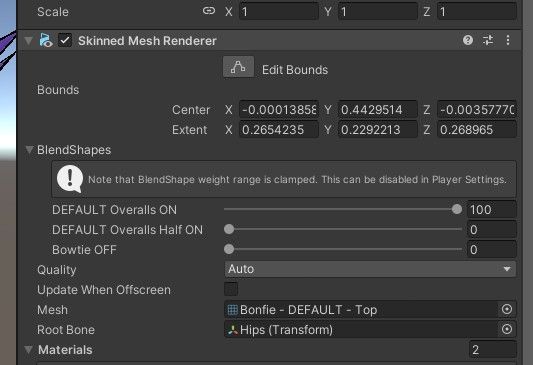Viewport: 533px width, 365px height.
Task: Edit the Scale X field
Action: (279, 11)
